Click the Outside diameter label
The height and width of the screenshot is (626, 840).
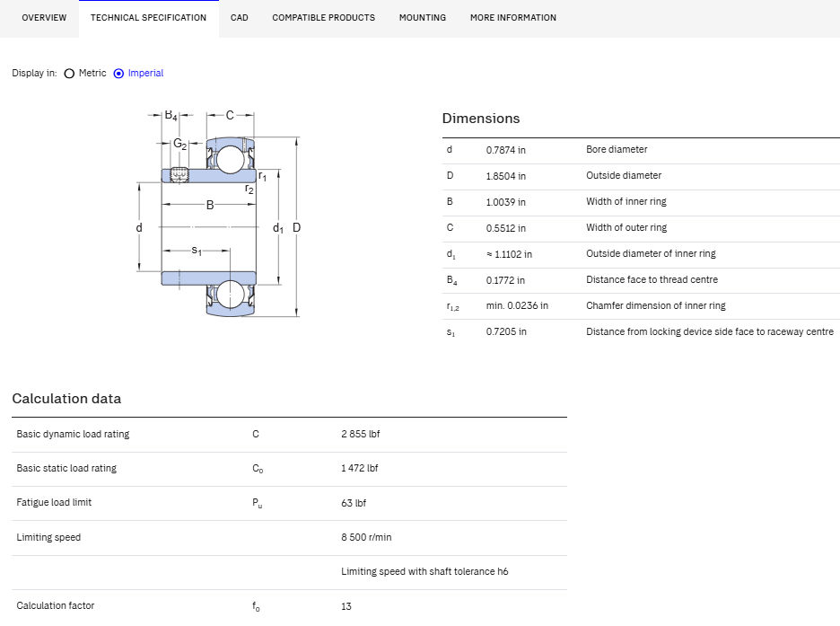[624, 175]
